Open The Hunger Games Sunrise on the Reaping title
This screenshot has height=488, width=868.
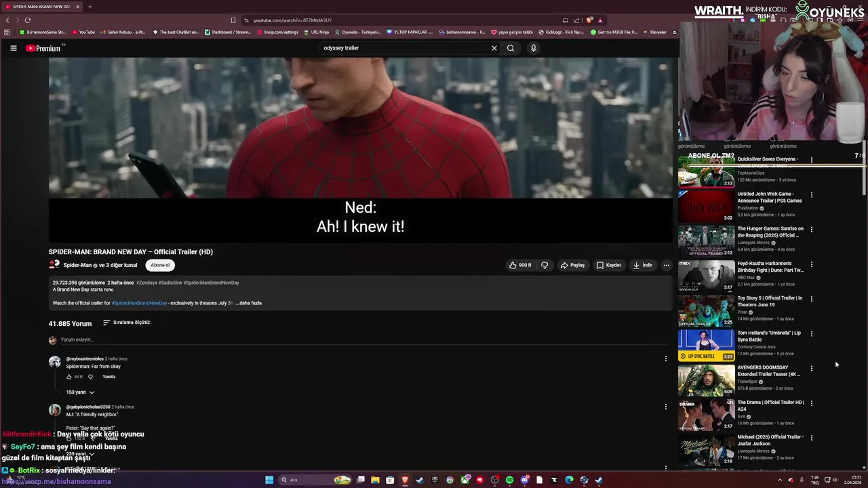coord(770,232)
